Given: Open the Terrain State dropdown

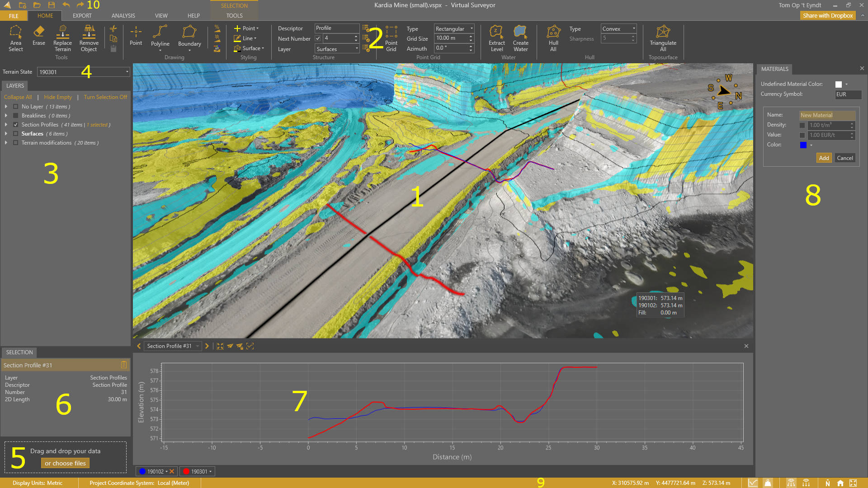Looking at the screenshot, I should pos(127,72).
